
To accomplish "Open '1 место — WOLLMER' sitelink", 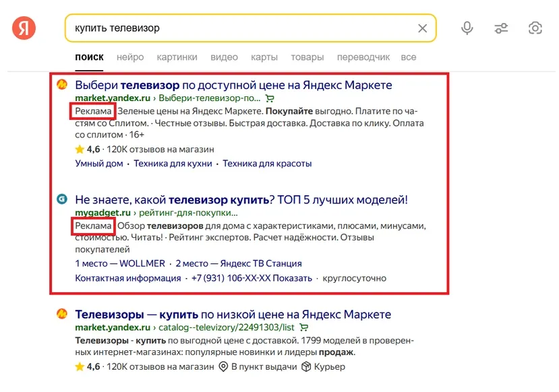I will click(x=120, y=263).
